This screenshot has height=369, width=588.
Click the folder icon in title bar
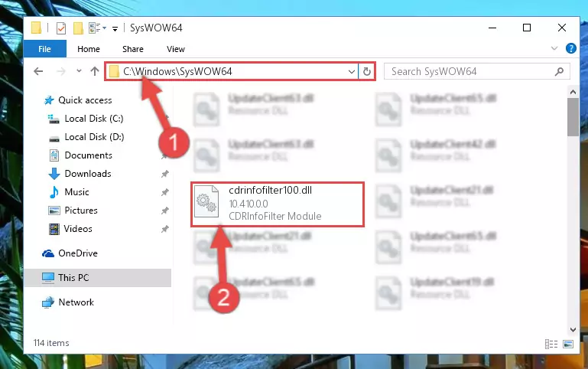(x=36, y=28)
